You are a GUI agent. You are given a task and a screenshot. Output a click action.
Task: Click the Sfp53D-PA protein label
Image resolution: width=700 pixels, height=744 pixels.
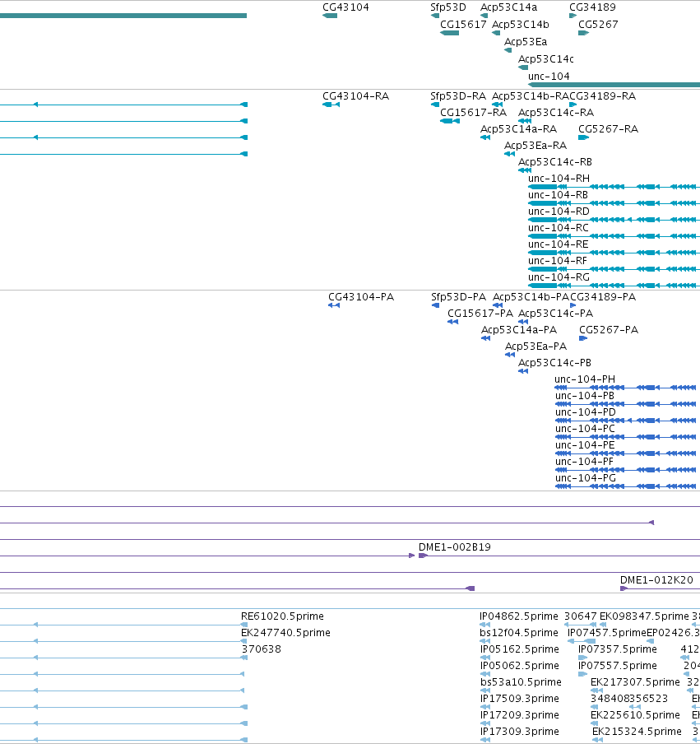click(x=459, y=296)
